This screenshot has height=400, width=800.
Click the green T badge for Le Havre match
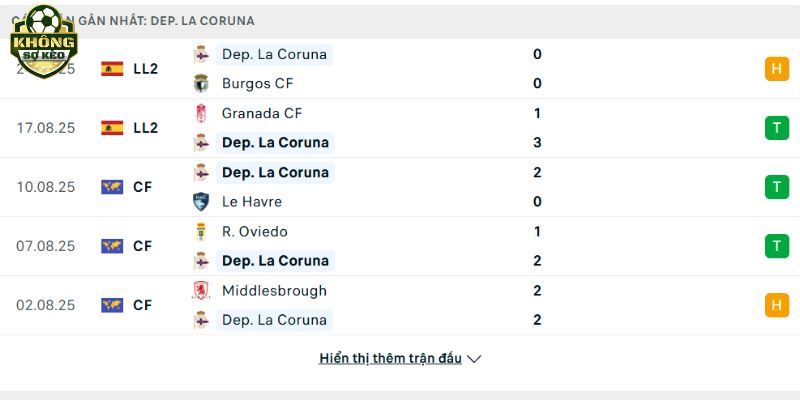(777, 187)
